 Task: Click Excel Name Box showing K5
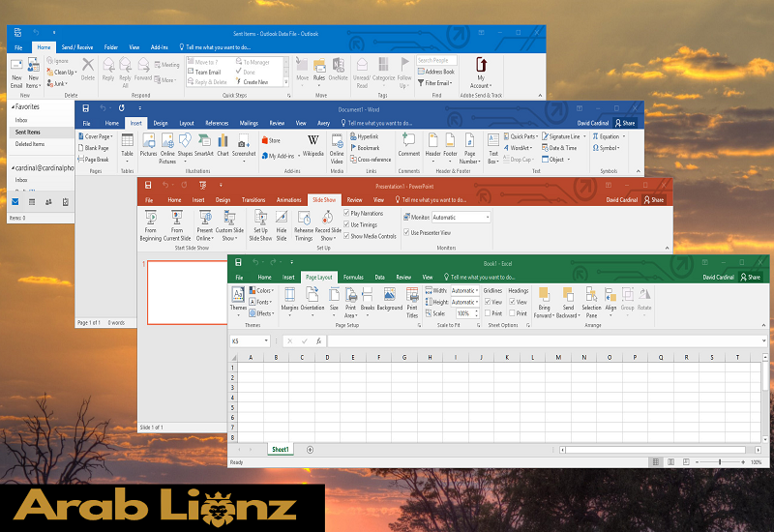point(250,341)
